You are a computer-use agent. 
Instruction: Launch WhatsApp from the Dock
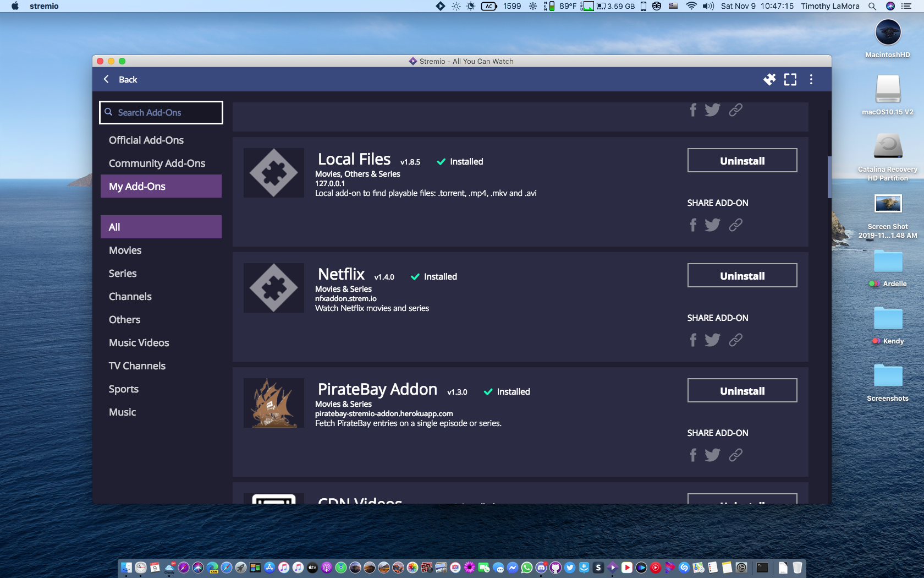click(527, 568)
